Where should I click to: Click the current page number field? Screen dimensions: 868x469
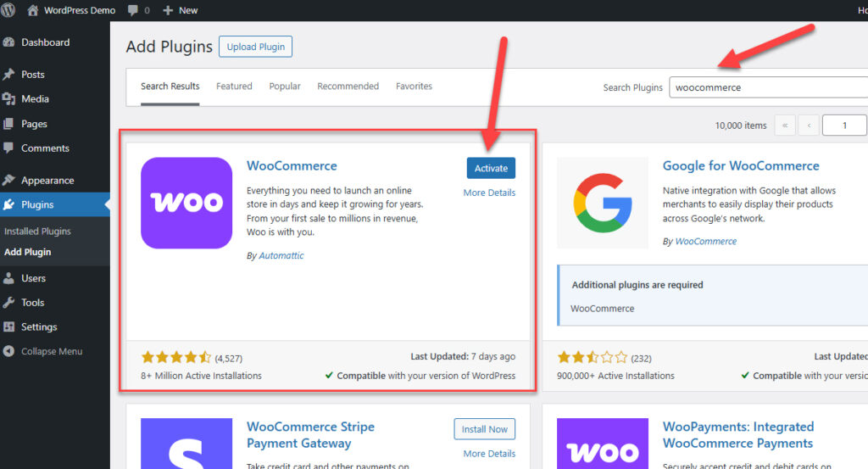coord(844,126)
